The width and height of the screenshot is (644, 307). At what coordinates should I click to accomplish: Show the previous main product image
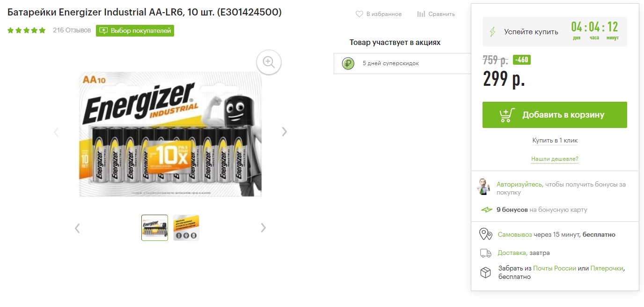pyautogui.click(x=57, y=132)
